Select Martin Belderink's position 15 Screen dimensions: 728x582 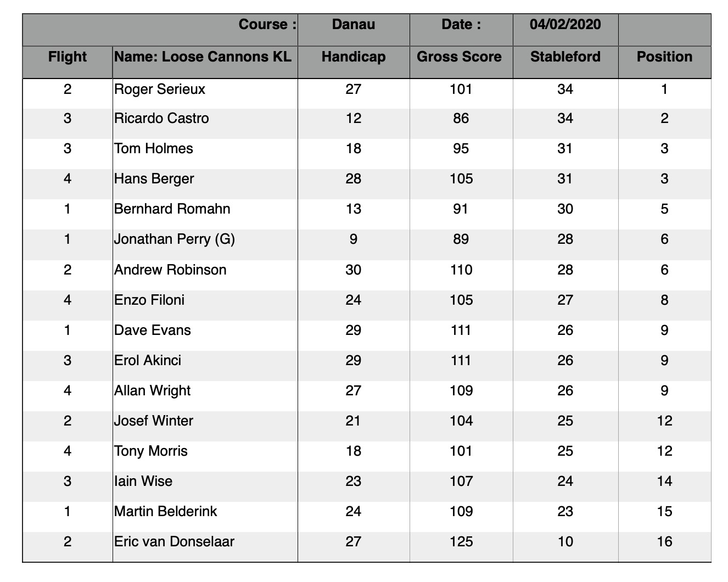pyautogui.click(x=664, y=512)
